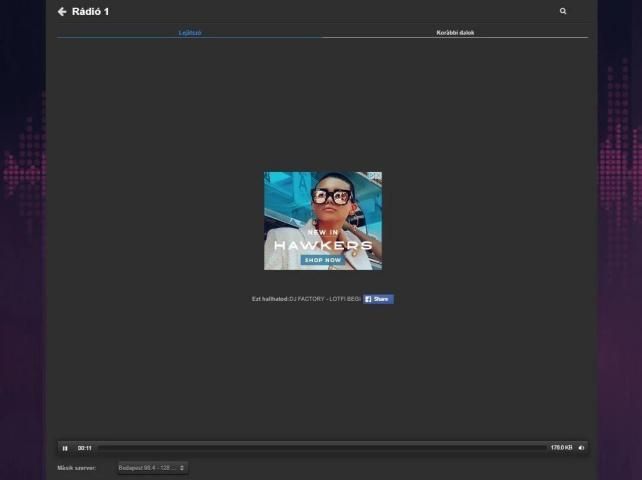The image size is (642, 480).
Task: Click the DJ FACTORY - LOTFI BEGI song title
Action: click(x=324, y=299)
